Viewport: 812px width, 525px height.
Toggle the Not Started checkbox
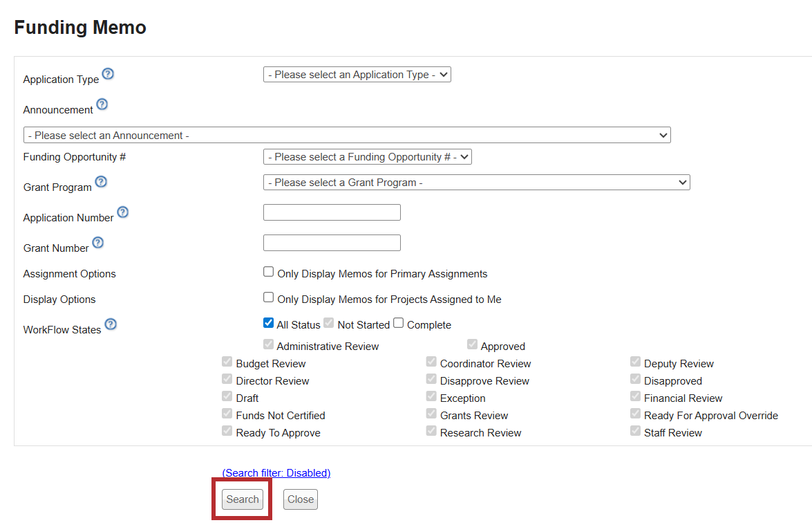(x=329, y=323)
